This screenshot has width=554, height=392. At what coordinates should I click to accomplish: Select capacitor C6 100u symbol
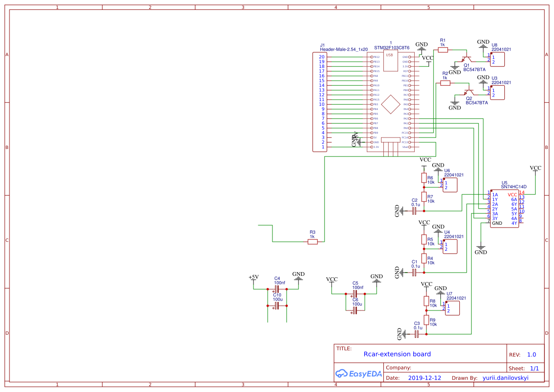click(x=355, y=310)
